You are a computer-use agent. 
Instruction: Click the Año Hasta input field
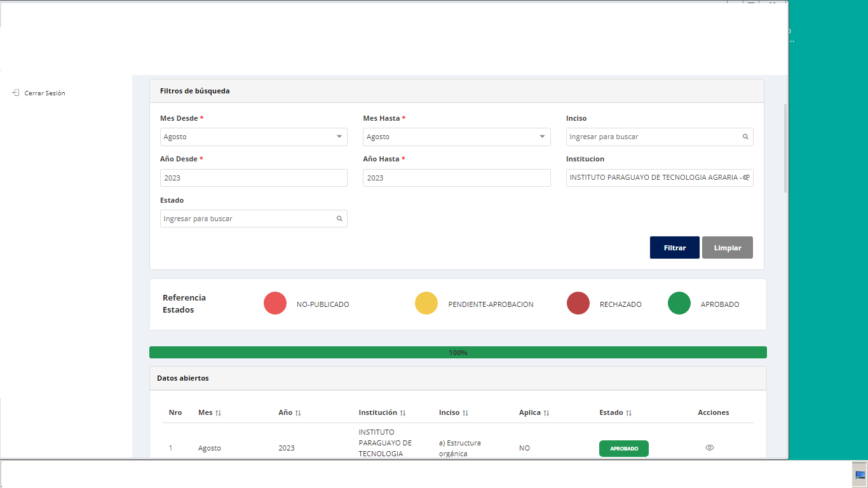tap(456, 178)
